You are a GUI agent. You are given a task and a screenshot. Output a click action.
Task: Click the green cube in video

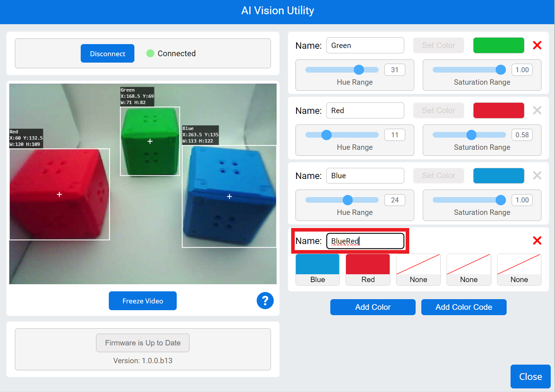(x=150, y=141)
